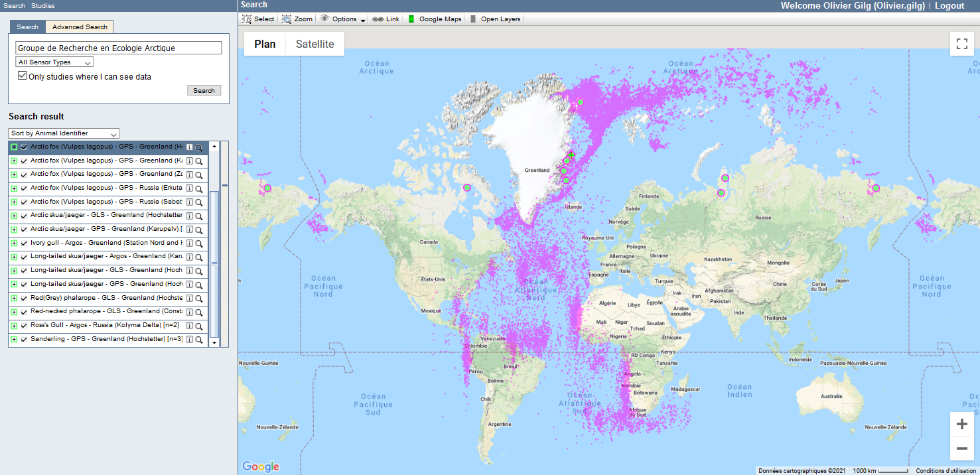Screen dimensions: 980x475
Task: Activate the Zoom rectangle tool
Action: [297, 19]
